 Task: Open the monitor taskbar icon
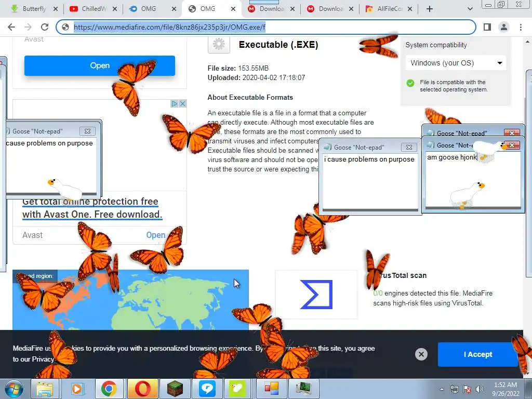coord(303,389)
